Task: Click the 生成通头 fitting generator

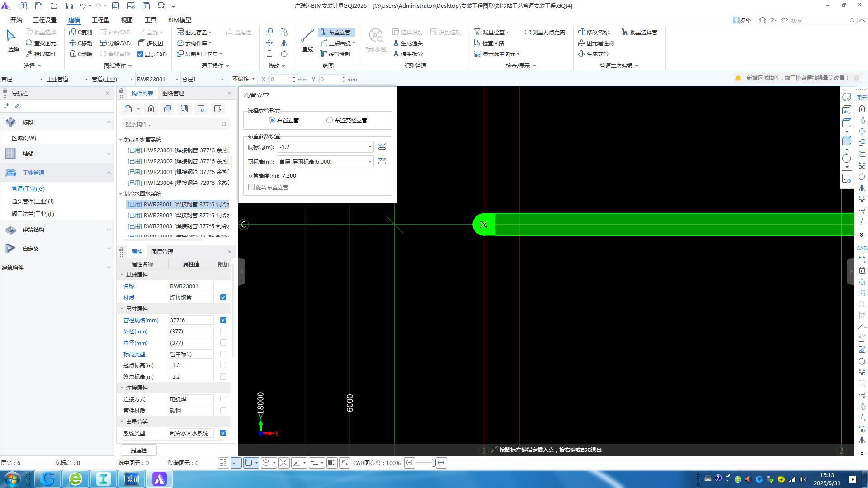Action: pyautogui.click(x=408, y=43)
